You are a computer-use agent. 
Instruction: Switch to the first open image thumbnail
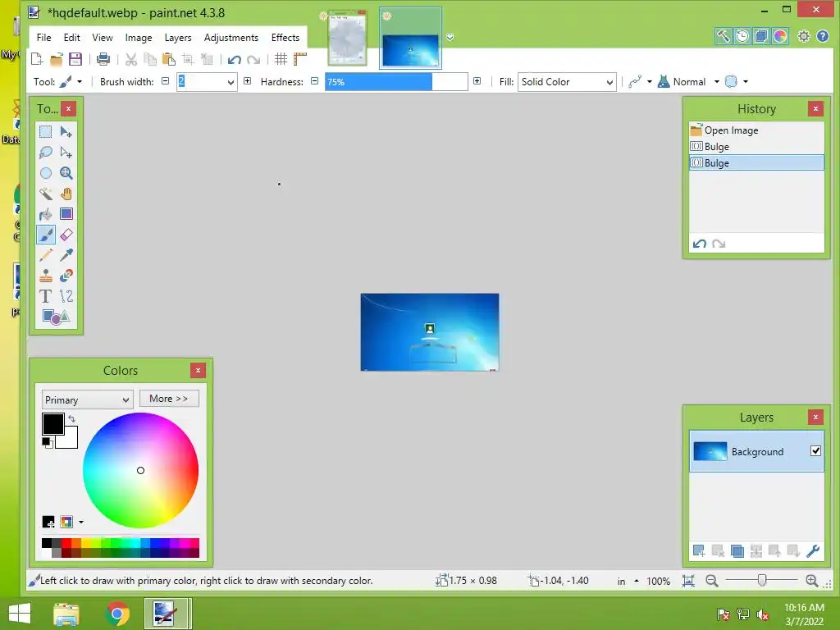click(347, 39)
